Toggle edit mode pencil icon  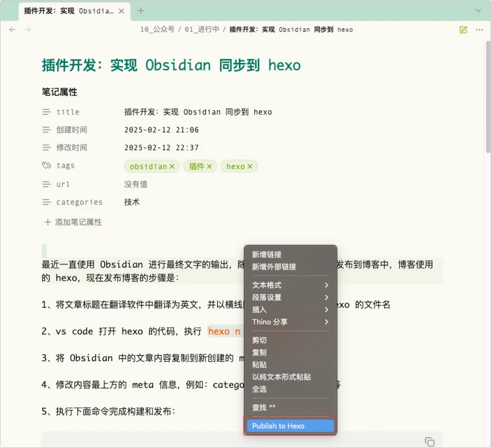(463, 29)
